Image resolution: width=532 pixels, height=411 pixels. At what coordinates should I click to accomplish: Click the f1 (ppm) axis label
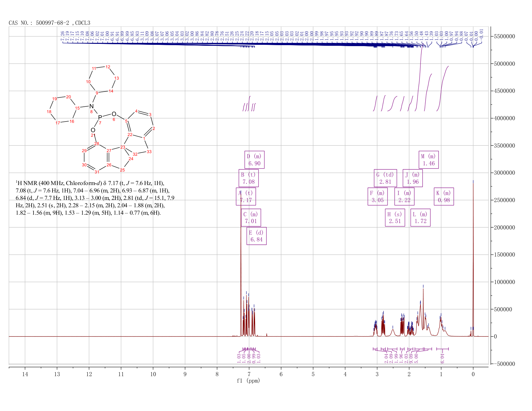[248, 381]
